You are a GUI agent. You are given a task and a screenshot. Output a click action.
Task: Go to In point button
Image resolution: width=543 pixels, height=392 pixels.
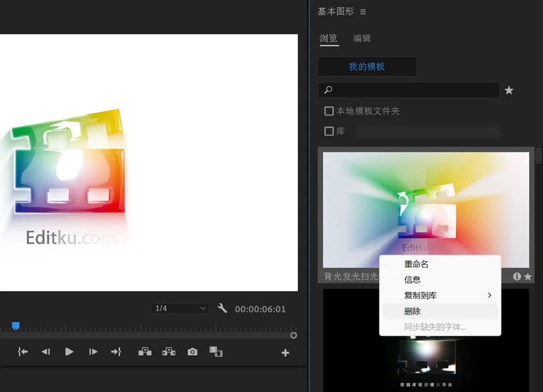23,352
